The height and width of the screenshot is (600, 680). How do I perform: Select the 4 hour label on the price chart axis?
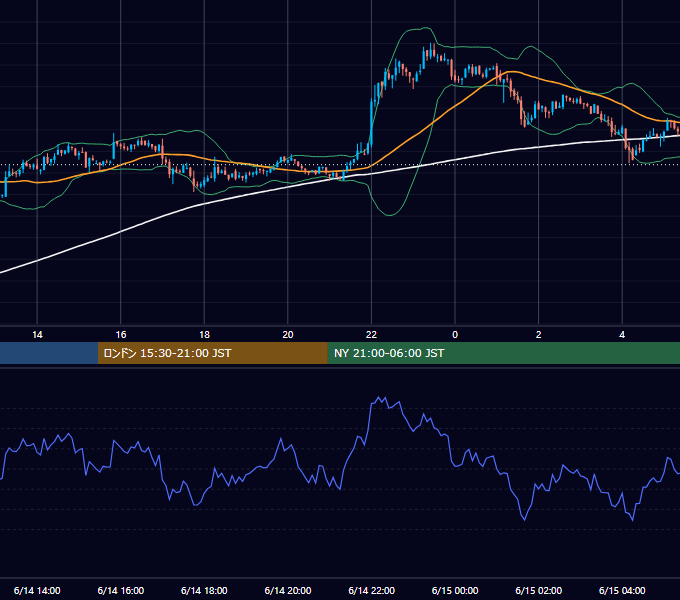(x=622, y=335)
